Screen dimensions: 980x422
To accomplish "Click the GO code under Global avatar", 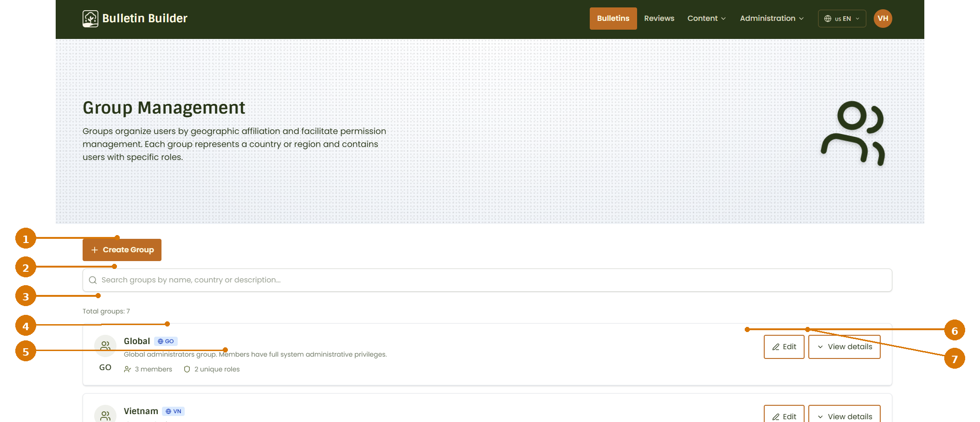I will [105, 368].
